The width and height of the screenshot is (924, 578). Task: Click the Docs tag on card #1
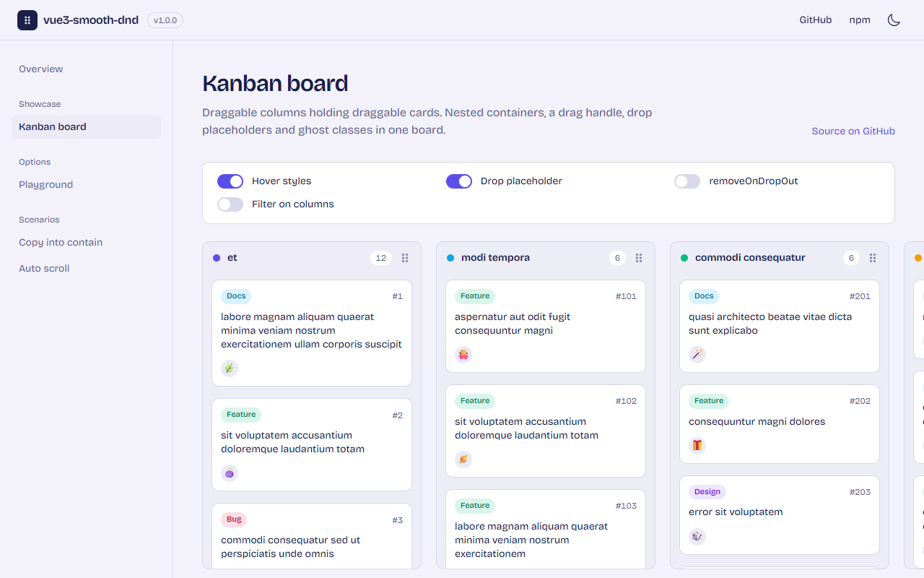[236, 296]
